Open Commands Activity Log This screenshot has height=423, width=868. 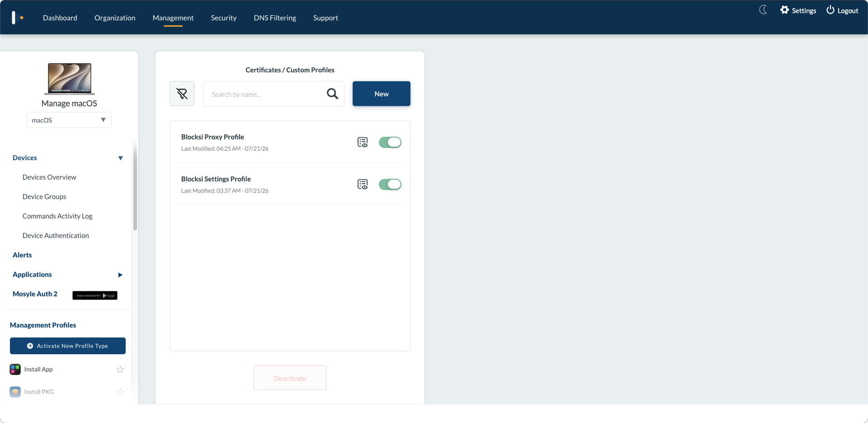(x=57, y=216)
